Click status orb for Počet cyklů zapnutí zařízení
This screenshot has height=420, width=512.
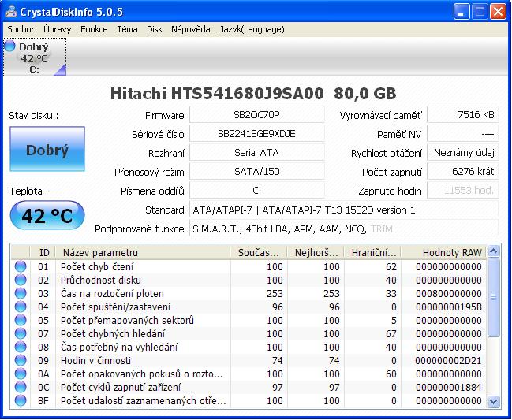(21, 387)
